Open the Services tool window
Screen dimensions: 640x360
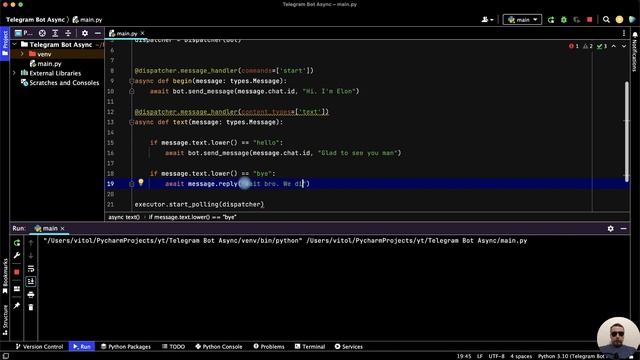click(349, 347)
